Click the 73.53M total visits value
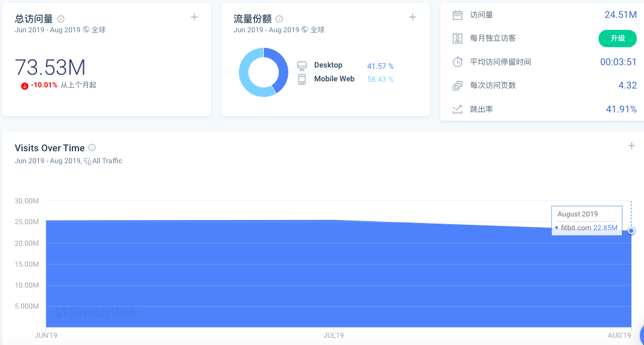The width and height of the screenshot is (644, 345). pos(50,68)
